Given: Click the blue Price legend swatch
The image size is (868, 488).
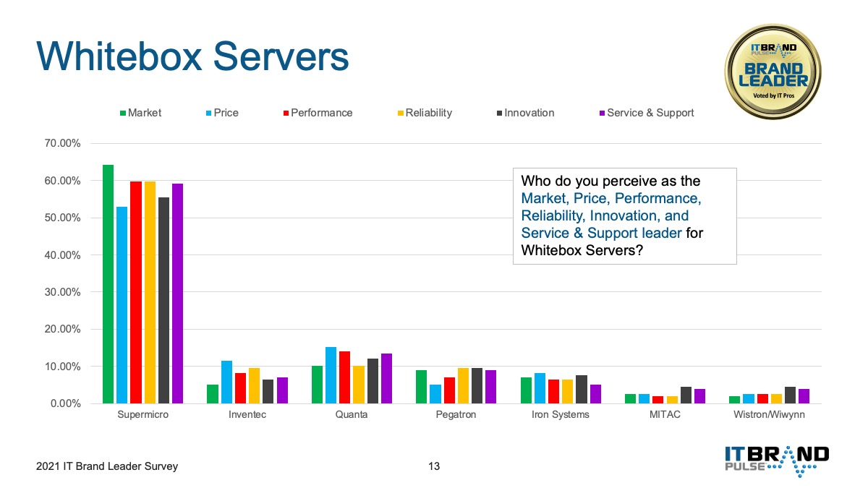Looking at the screenshot, I should click(x=208, y=114).
